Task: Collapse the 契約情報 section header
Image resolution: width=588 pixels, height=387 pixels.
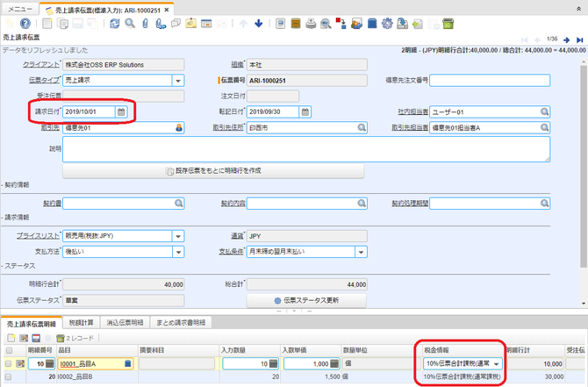Action: (x=16, y=185)
